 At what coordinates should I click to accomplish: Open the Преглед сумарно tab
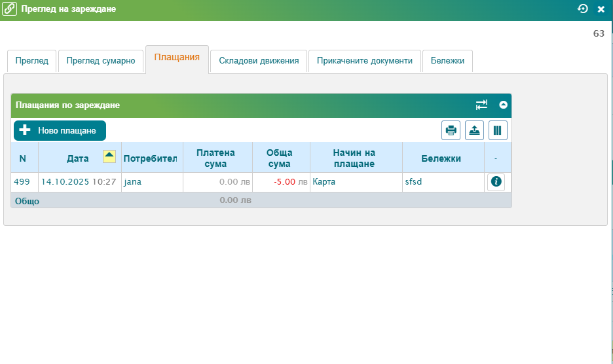pyautogui.click(x=100, y=61)
